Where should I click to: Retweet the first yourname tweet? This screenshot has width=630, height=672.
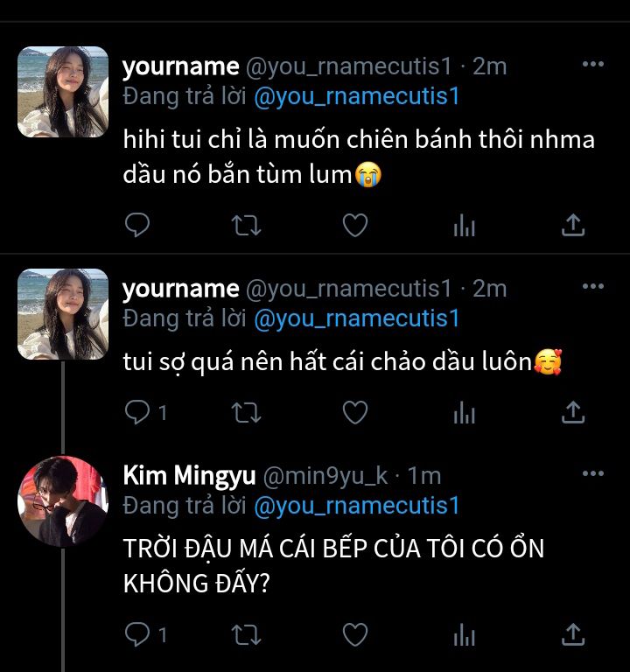coord(246,226)
